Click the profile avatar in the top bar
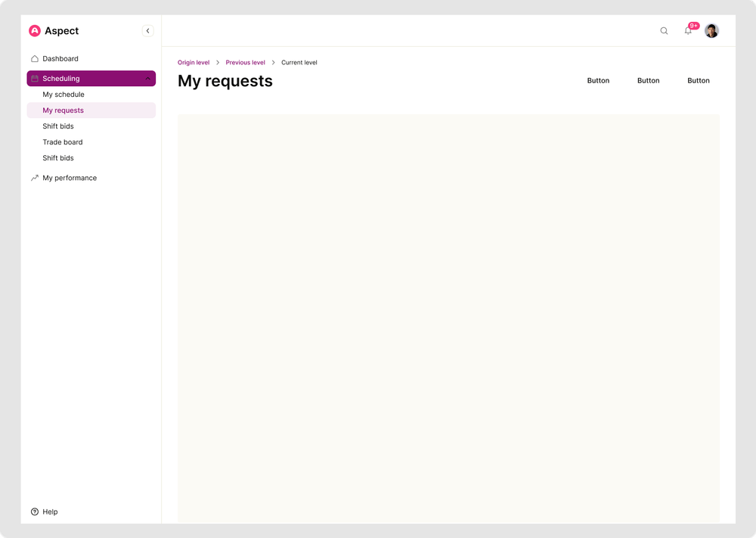Image resolution: width=756 pixels, height=538 pixels. 711,30
